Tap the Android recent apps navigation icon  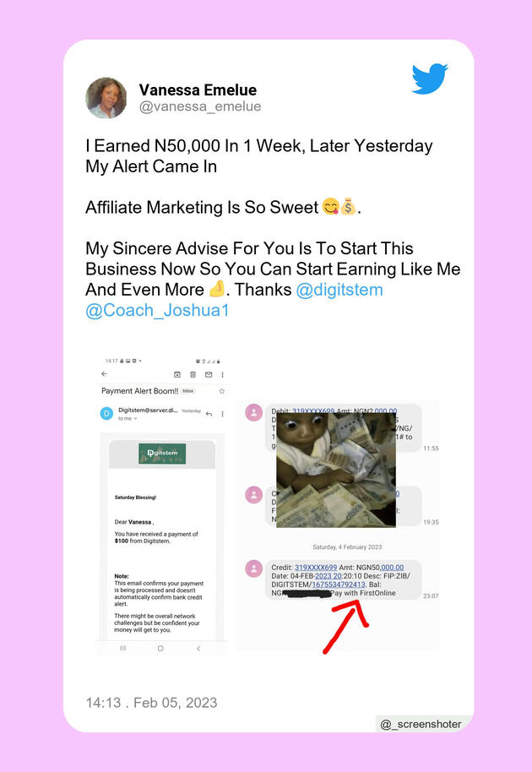pos(123,649)
